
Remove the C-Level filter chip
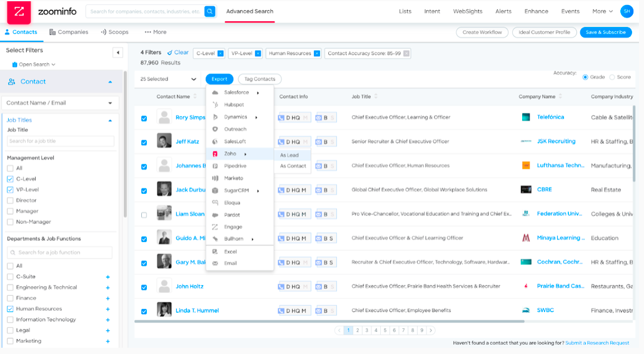click(x=221, y=53)
